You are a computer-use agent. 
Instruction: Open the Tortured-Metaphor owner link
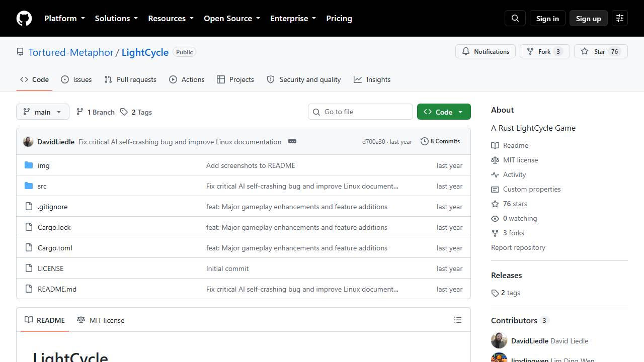point(71,52)
